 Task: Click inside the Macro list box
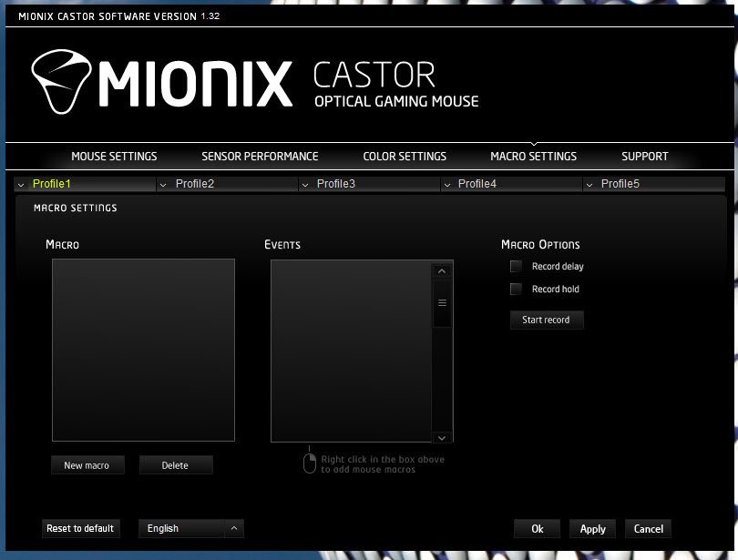143,350
